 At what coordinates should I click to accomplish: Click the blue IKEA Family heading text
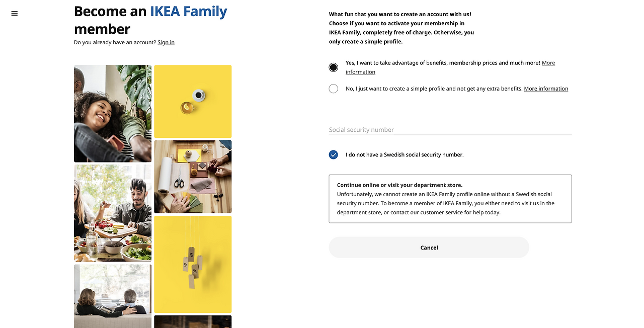click(189, 12)
